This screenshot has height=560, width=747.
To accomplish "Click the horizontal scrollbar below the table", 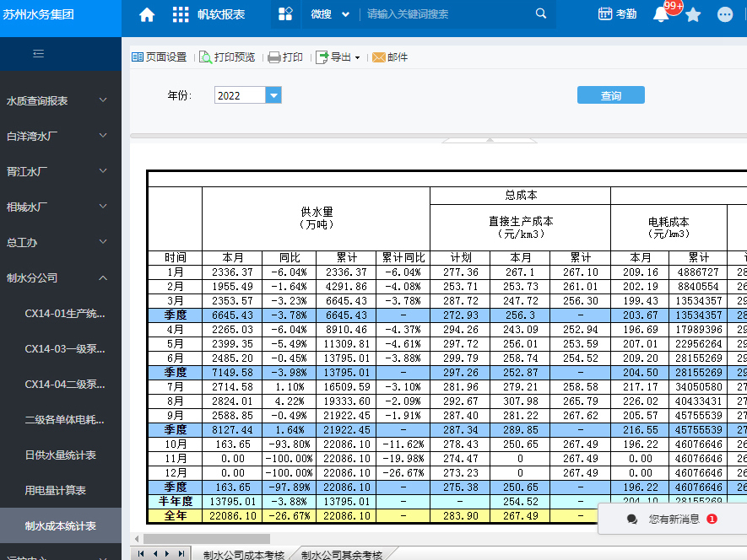I will 207,539.
